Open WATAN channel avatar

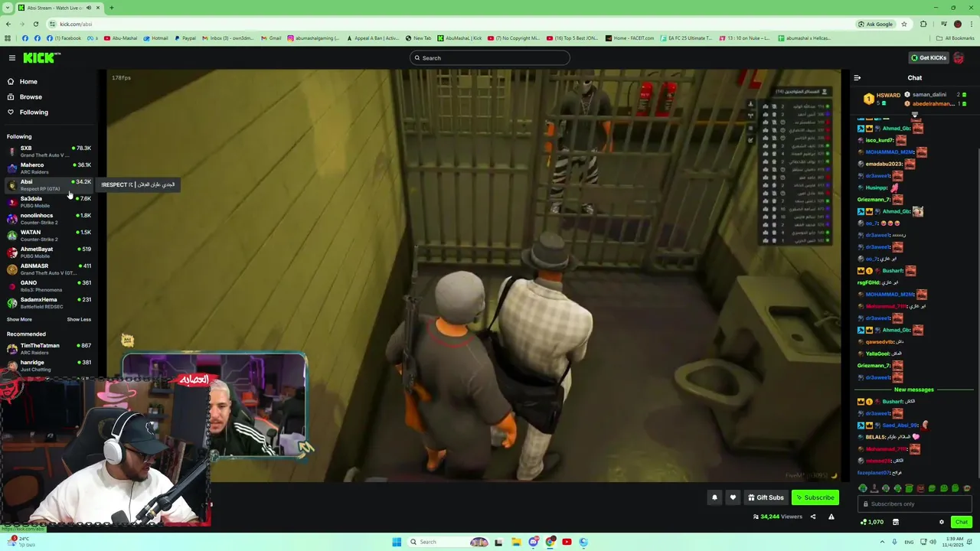click(12, 236)
